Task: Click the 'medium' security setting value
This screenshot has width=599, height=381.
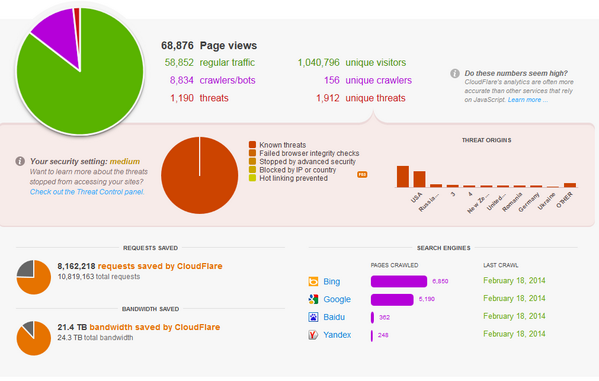Action: pyautogui.click(x=125, y=161)
